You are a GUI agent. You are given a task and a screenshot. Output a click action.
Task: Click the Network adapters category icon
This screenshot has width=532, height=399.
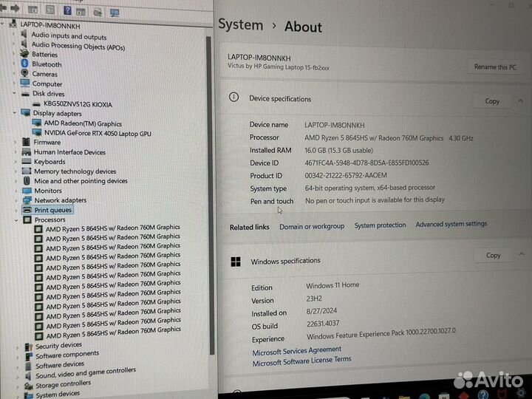(27, 200)
